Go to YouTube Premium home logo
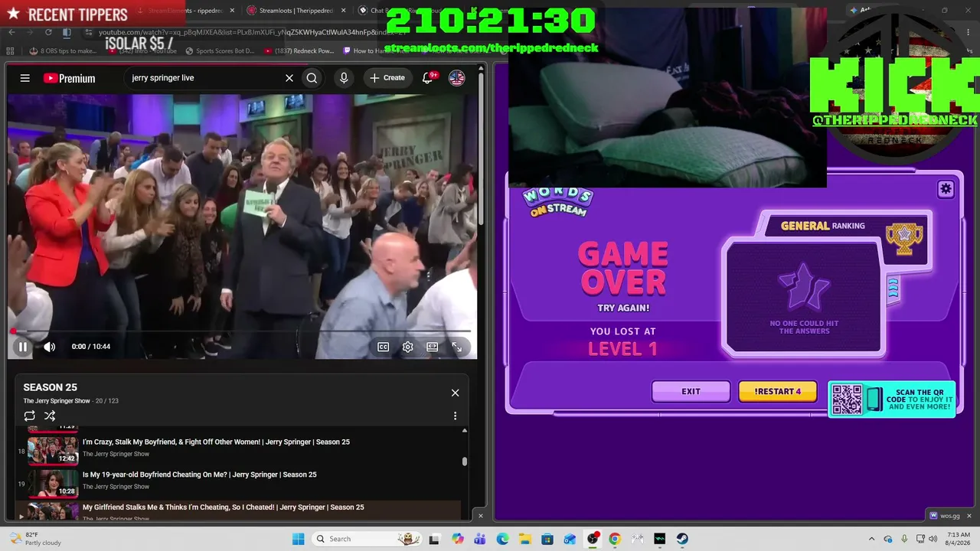Image resolution: width=980 pixels, height=551 pixels. [x=69, y=78]
